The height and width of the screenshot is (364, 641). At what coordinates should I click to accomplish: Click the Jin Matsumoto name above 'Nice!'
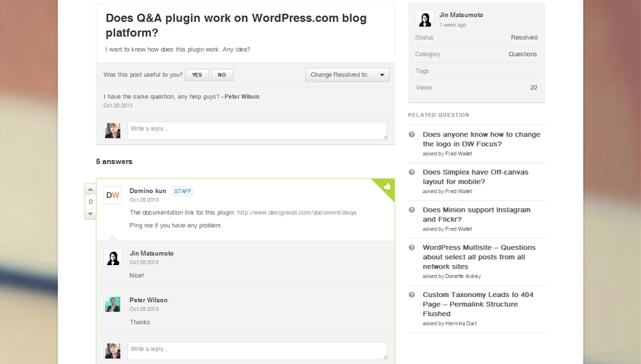pyautogui.click(x=152, y=253)
